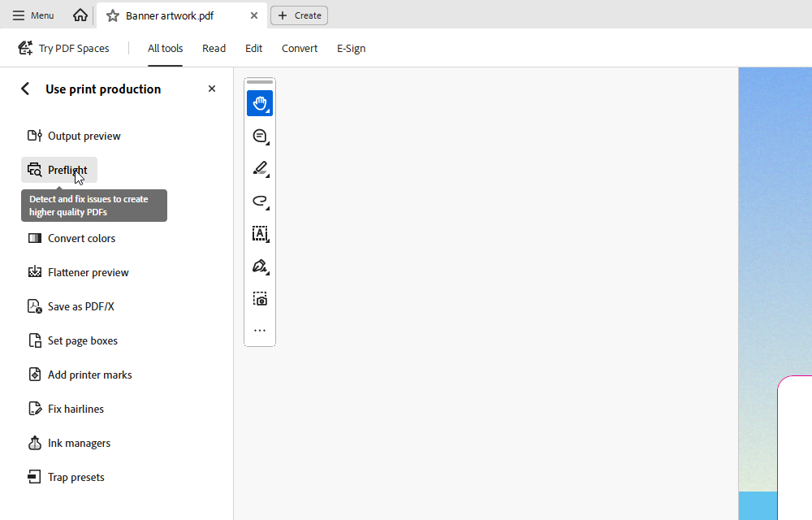Screen dimensions: 812x520
Task: Open Ink managers
Action: 69,444
